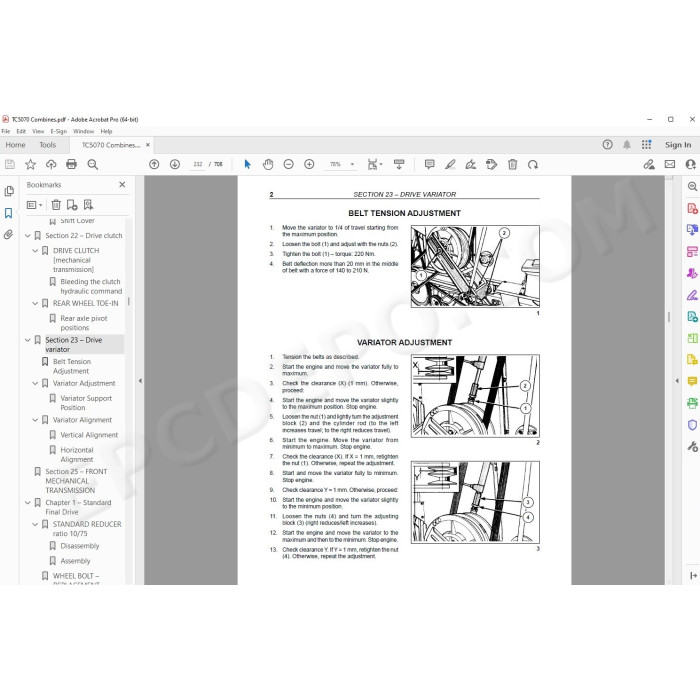This screenshot has height=700, width=700.
Task: Collapse the Variator Alignment bookmark
Action: point(35,420)
